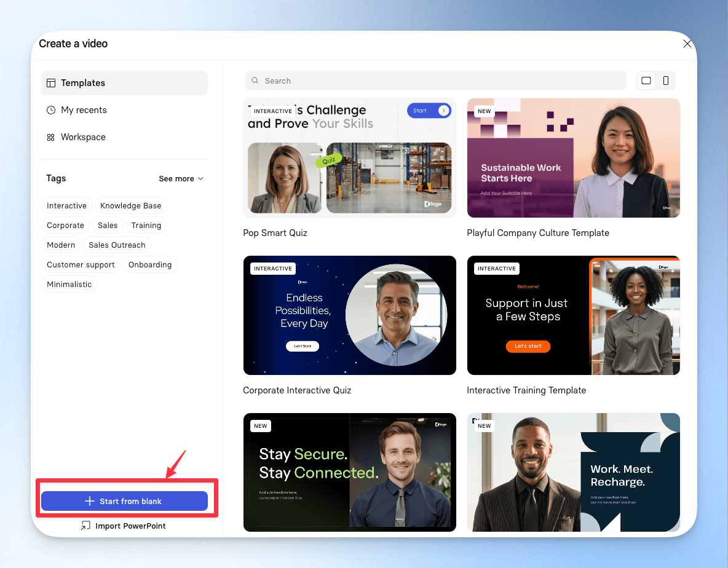Viewport: 728px width, 568px height.
Task: Click into the template Search field
Action: click(435, 81)
